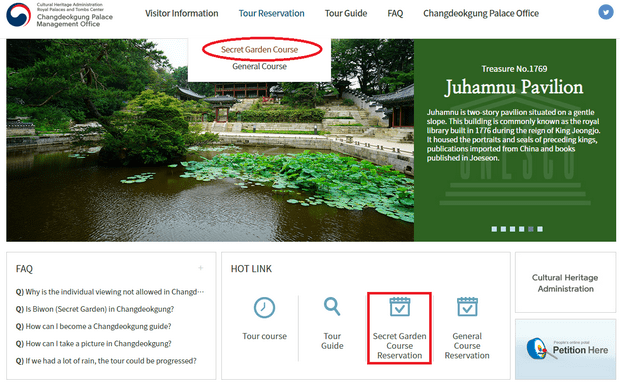Open the Changdeokgung Palace Office menu
Image resolution: width=620 pixels, height=383 pixels.
pos(481,13)
